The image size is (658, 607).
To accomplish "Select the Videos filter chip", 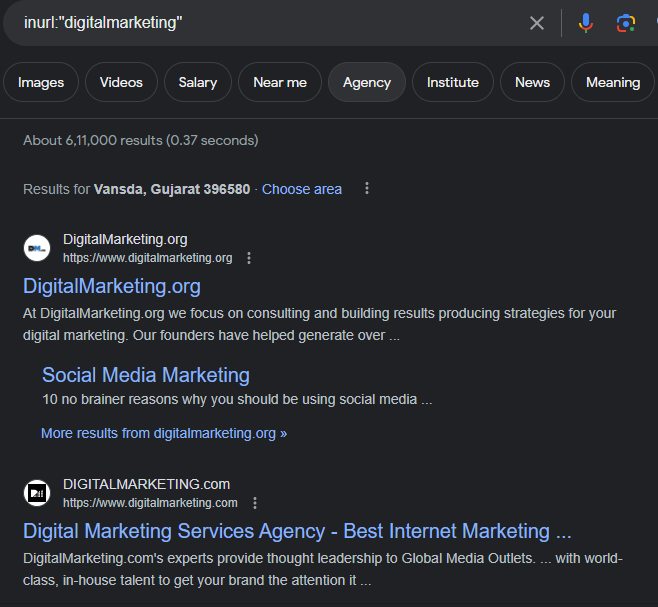I will tap(121, 82).
